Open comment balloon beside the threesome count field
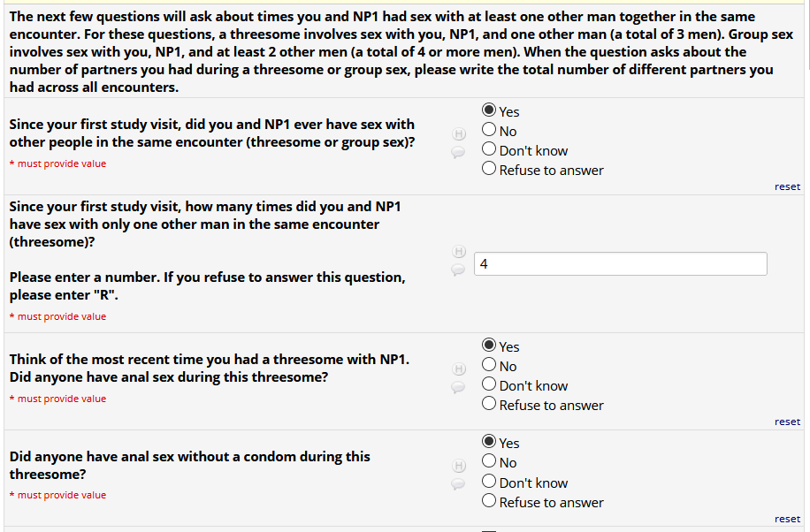Viewport: 810px width, 532px height. (458, 270)
